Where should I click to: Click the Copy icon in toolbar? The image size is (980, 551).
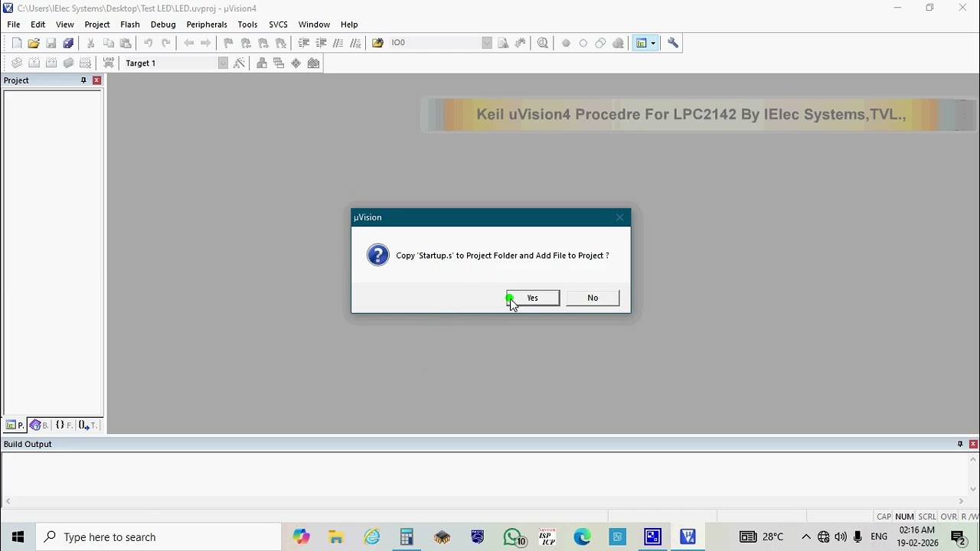click(109, 43)
